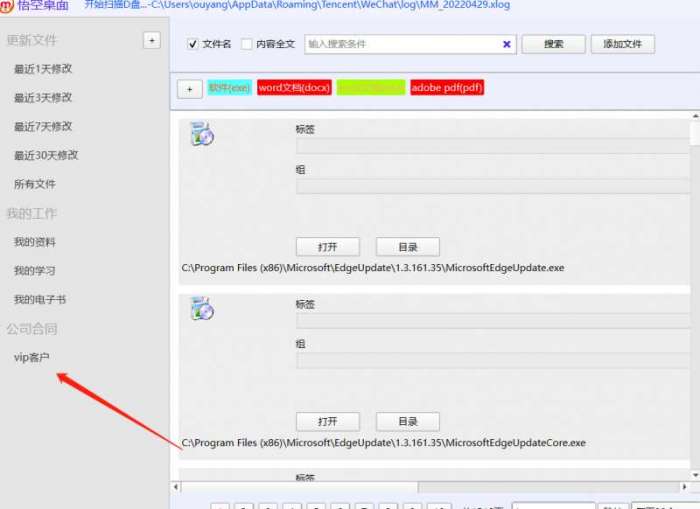Select the red adobe pdf(pdf) filter tag

447,88
